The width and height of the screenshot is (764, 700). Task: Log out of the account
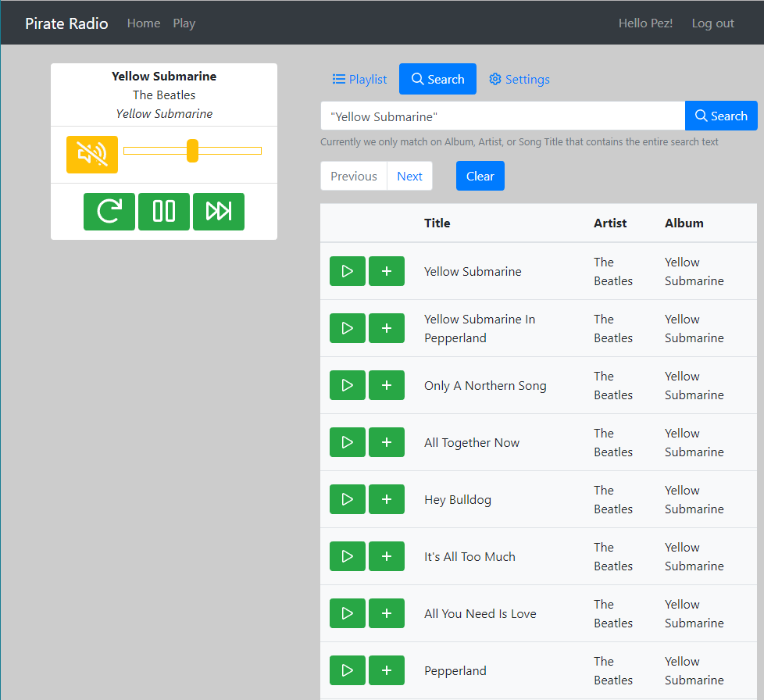[x=713, y=23]
